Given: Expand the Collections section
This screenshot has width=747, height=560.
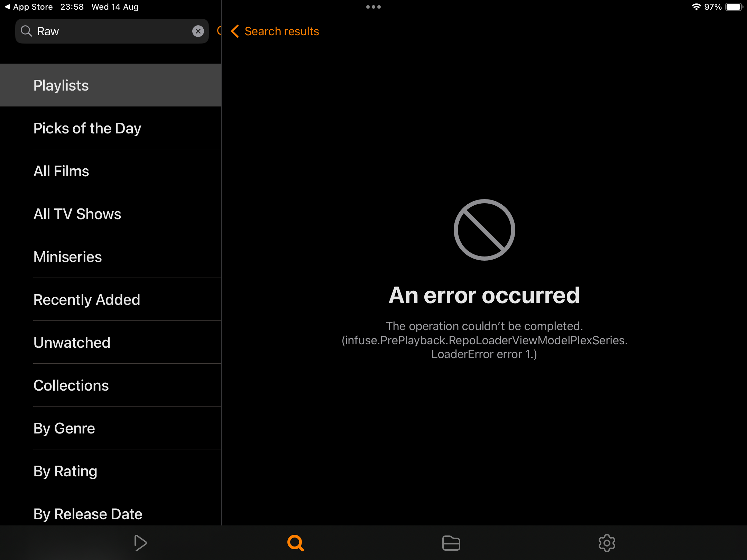Looking at the screenshot, I should 111,385.
